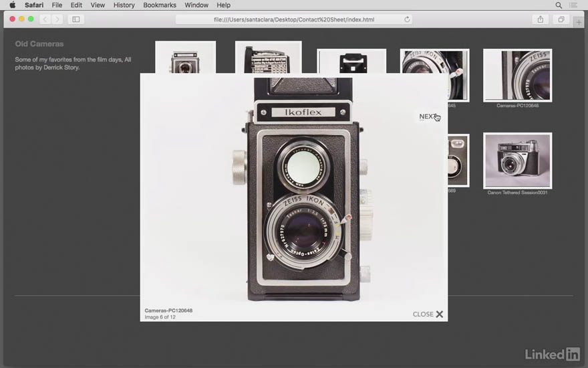Image resolution: width=588 pixels, height=368 pixels.
Task: Open the Apple menu
Action: click(13, 5)
